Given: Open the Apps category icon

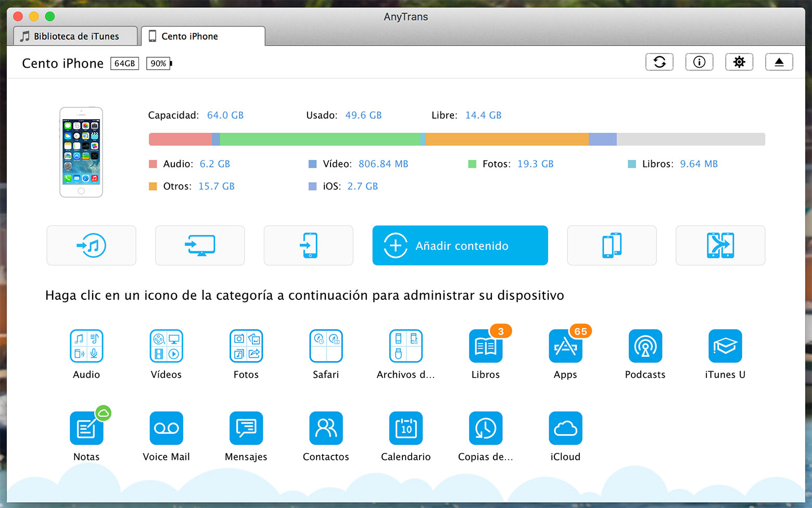Looking at the screenshot, I should click(x=565, y=346).
